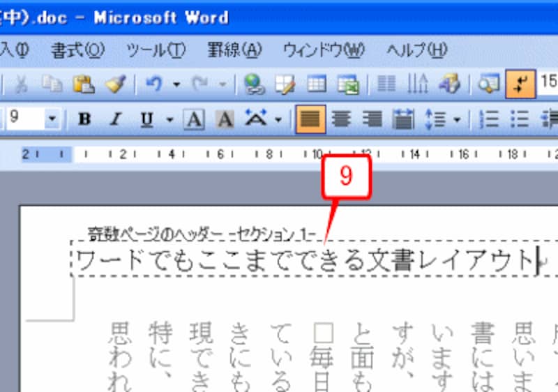Toggle Bold formatting
This screenshot has width=558, height=392.
tap(84, 119)
